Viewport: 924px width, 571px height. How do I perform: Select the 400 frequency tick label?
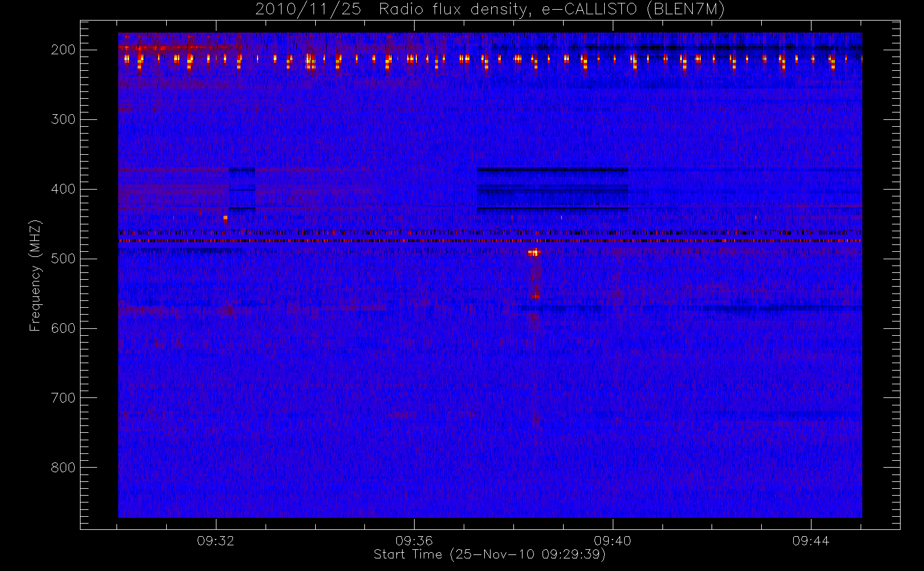tap(63, 189)
